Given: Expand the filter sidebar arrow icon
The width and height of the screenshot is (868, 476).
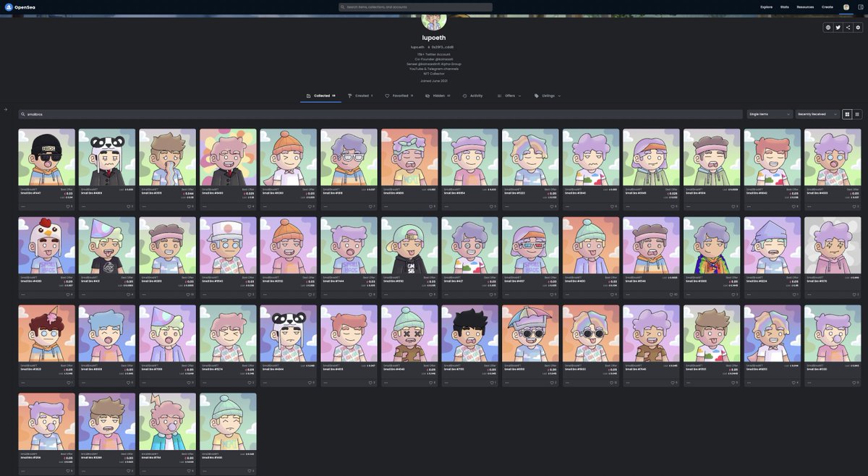Looking at the screenshot, I should click(5, 110).
